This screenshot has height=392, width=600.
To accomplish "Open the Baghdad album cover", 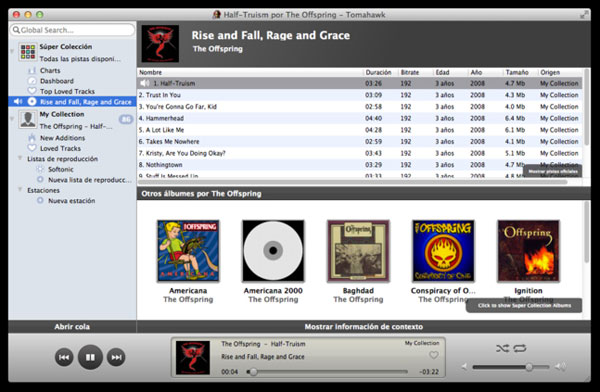I will click(358, 251).
